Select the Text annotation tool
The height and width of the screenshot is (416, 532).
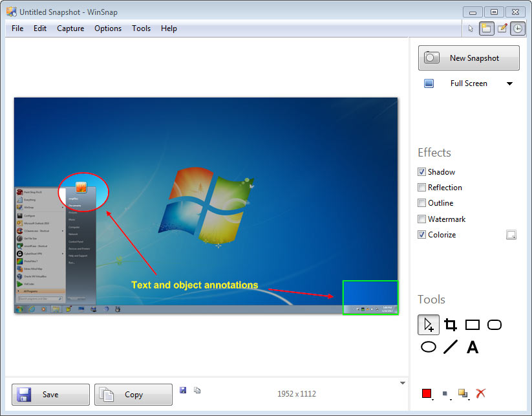point(473,347)
